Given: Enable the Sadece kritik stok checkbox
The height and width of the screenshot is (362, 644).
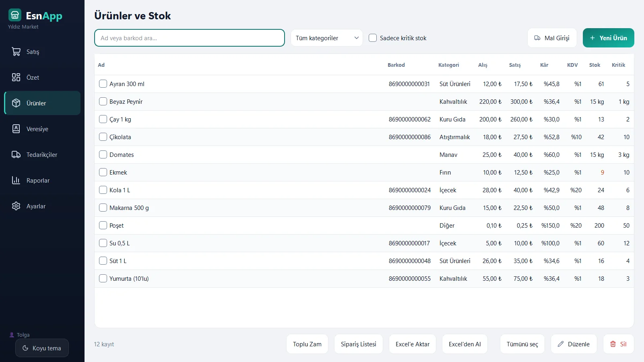Looking at the screenshot, I should coord(373,38).
